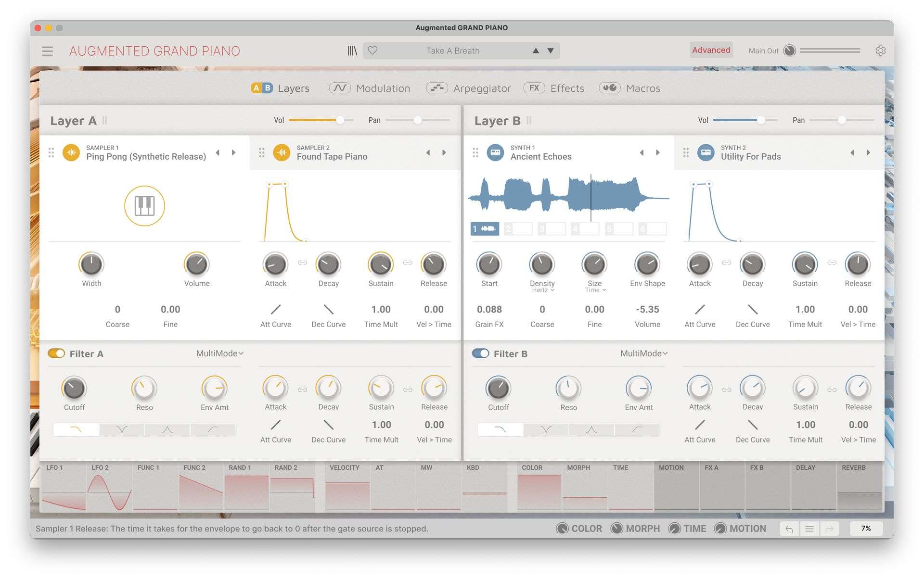924x579 pixels.
Task: Open the history list icon
Action: click(x=809, y=529)
